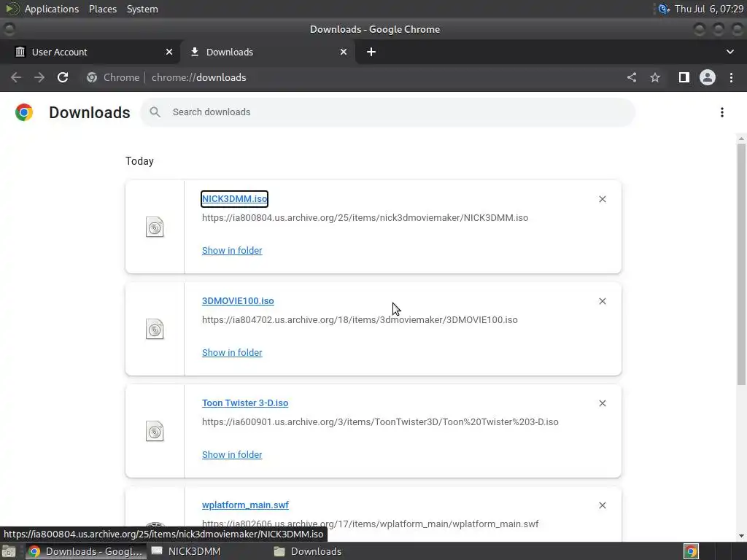This screenshot has height=560, width=747.
Task: Open the 3DMOVIE100.iso file link
Action: [x=238, y=301]
